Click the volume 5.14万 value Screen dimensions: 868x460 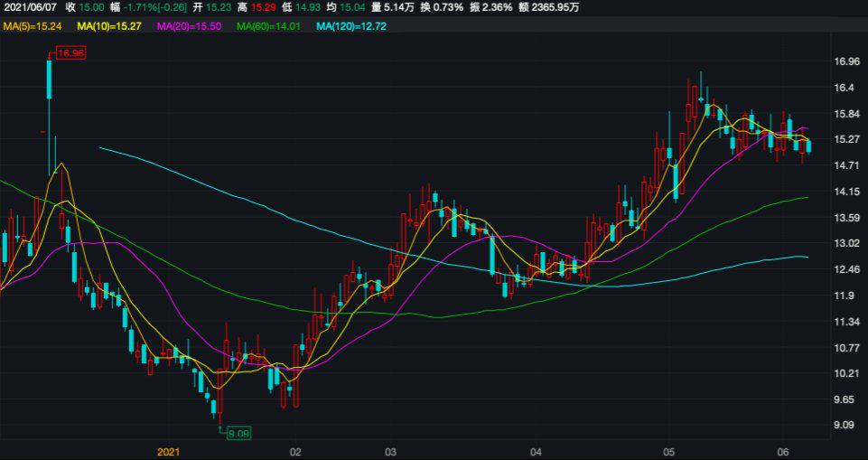(x=398, y=7)
